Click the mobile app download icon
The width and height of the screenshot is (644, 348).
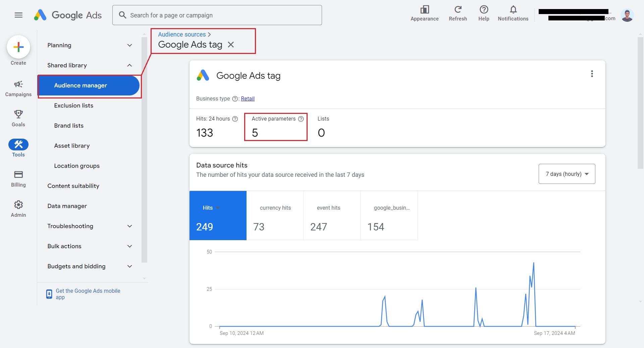click(49, 294)
